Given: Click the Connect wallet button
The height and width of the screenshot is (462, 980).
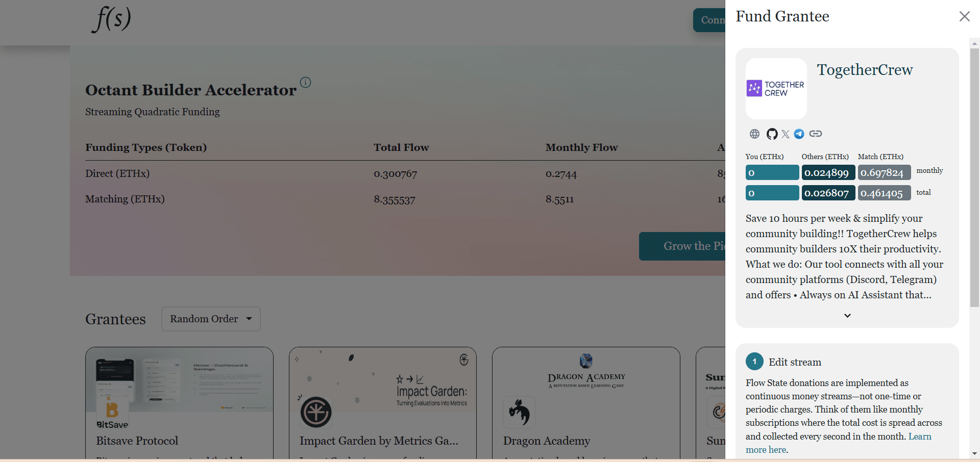Looking at the screenshot, I should [709, 20].
